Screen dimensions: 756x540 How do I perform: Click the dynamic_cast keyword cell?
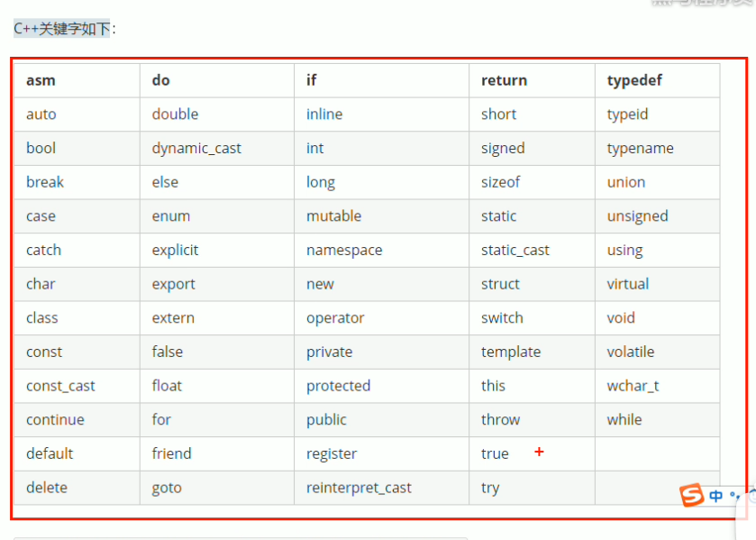217,148
